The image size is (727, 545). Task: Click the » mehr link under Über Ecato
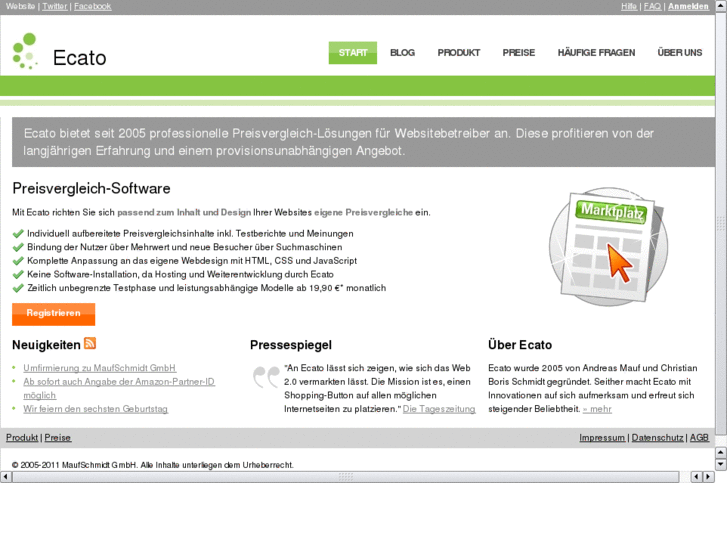point(597,409)
